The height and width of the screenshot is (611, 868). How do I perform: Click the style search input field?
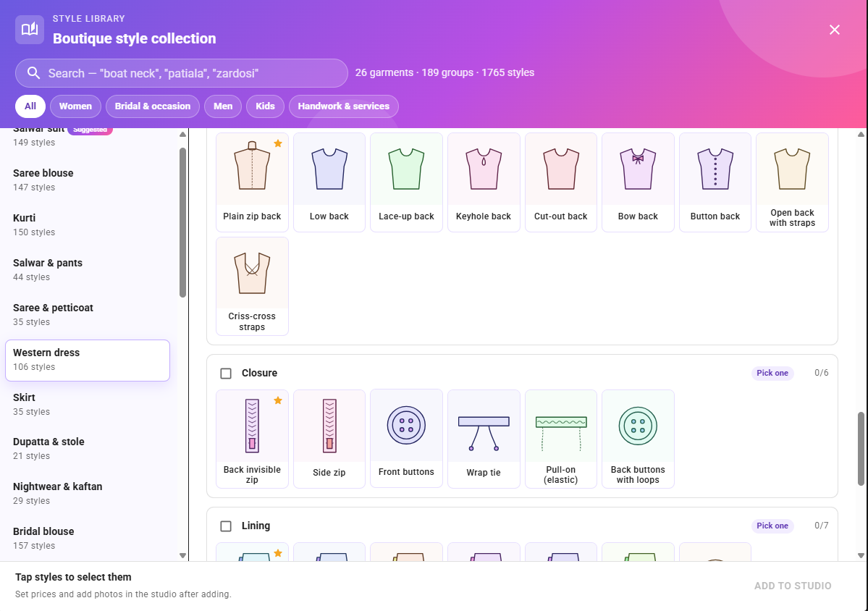click(x=182, y=73)
